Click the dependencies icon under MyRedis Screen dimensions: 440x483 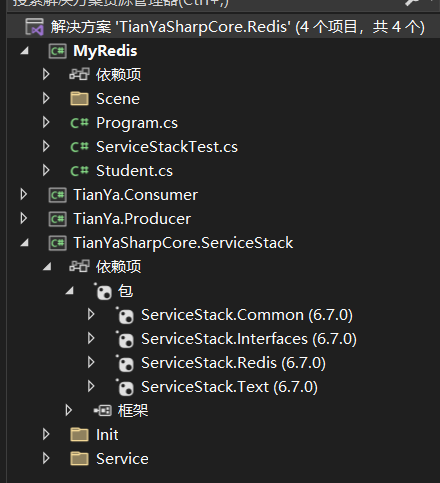pyautogui.click(x=79, y=74)
